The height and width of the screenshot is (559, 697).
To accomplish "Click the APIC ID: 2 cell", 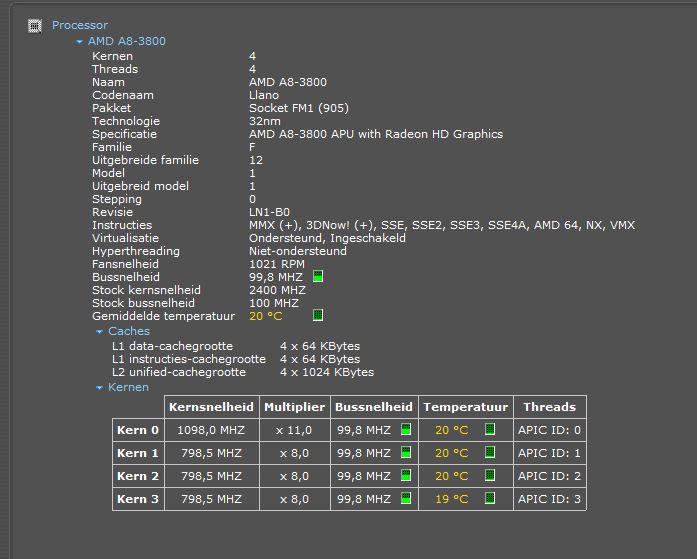I will (x=549, y=476).
